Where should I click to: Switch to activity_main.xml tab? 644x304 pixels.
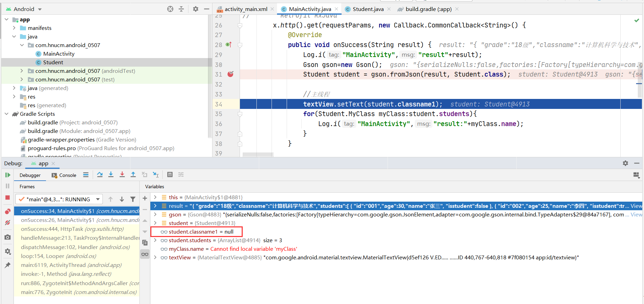click(246, 9)
